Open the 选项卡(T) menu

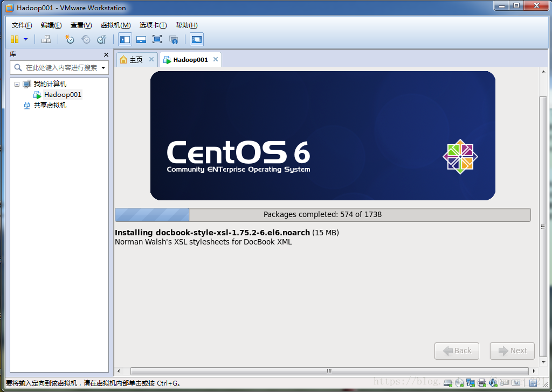(x=153, y=25)
